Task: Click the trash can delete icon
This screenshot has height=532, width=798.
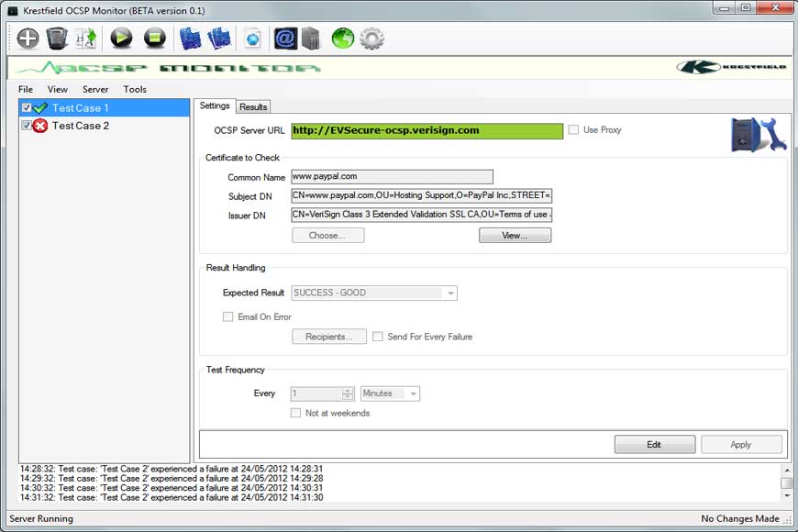Action: coord(57,39)
